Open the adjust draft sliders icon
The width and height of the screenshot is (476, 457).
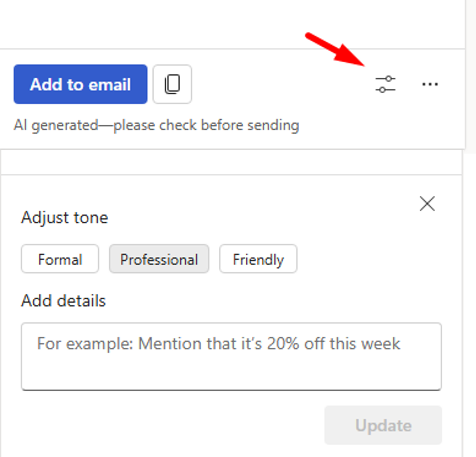[x=385, y=84]
